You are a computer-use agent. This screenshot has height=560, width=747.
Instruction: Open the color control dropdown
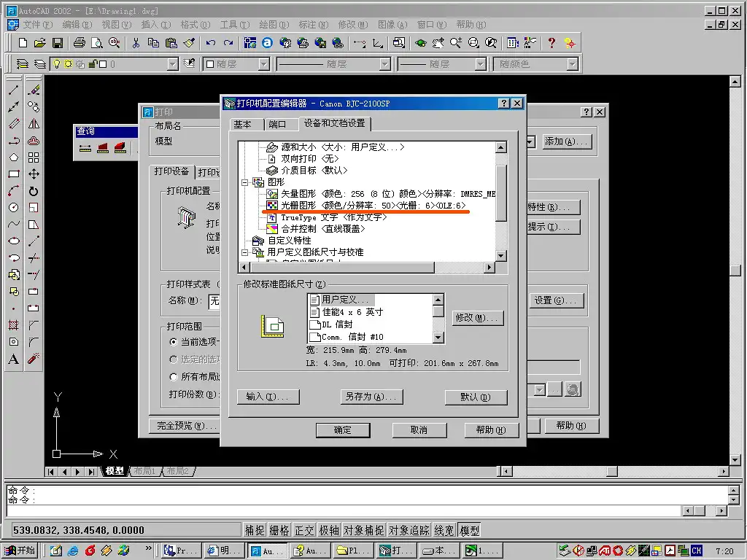[263, 64]
